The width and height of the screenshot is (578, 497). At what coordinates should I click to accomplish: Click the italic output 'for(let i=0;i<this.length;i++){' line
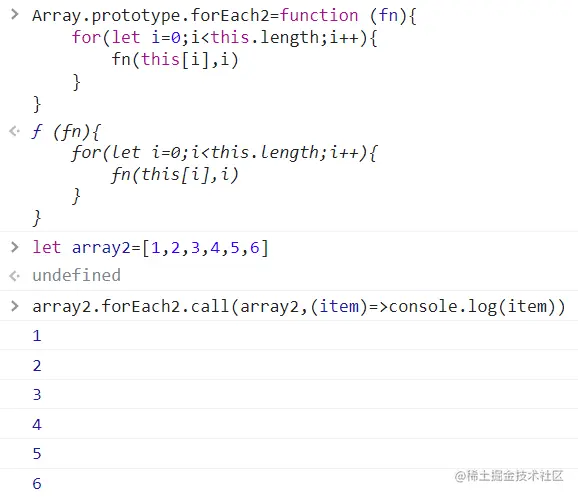(224, 153)
